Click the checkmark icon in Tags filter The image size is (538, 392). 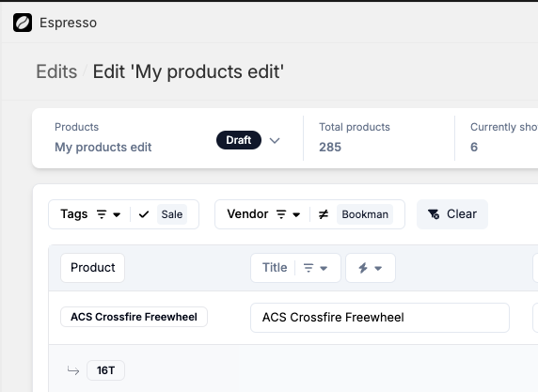click(144, 214)
